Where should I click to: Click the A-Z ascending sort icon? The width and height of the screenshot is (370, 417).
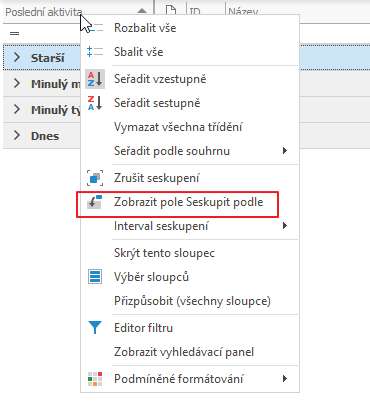[x=95, y=79]
